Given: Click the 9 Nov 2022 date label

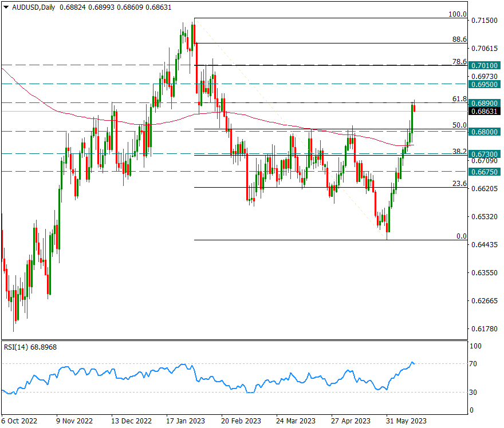Looking at the screenshot, I should click(x=74, y=421).
